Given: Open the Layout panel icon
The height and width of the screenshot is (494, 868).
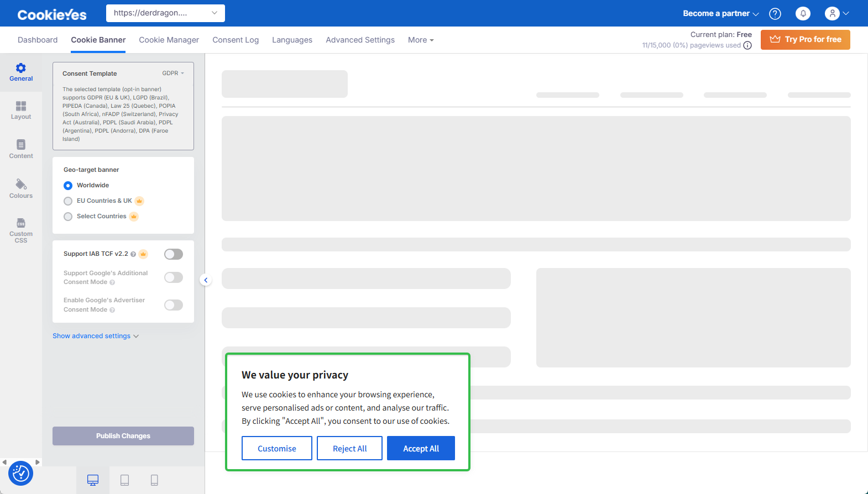Looking at the screenshot, I should (21, 107).
